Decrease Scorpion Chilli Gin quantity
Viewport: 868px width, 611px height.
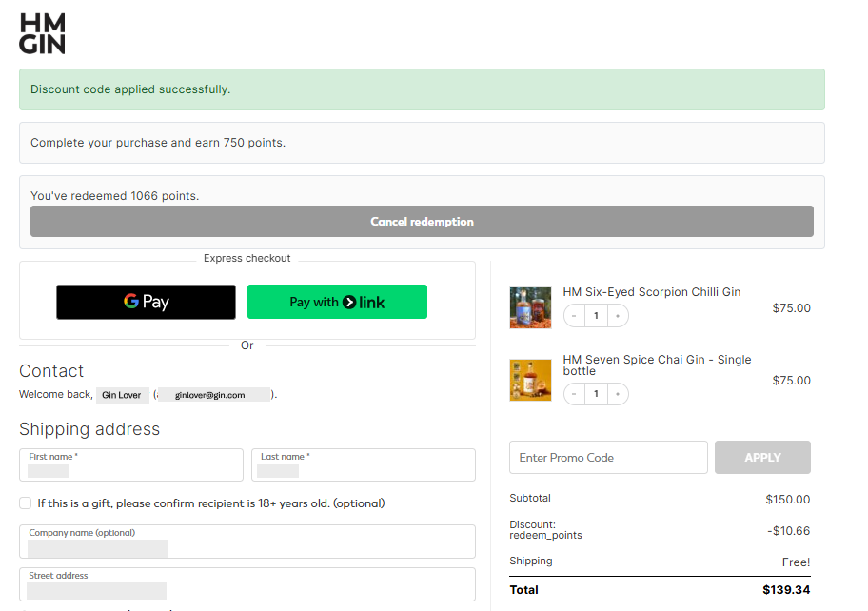pyautogui.click(x=574, y=315)
